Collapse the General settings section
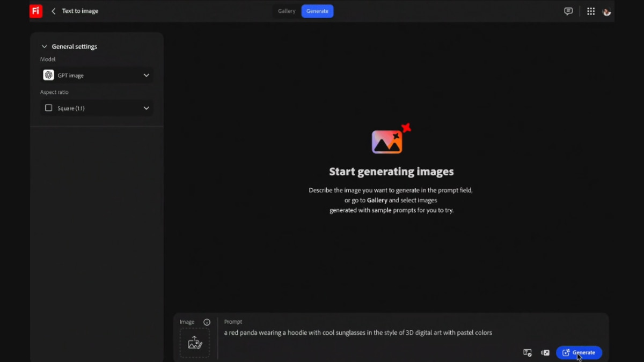 [44, 46]
